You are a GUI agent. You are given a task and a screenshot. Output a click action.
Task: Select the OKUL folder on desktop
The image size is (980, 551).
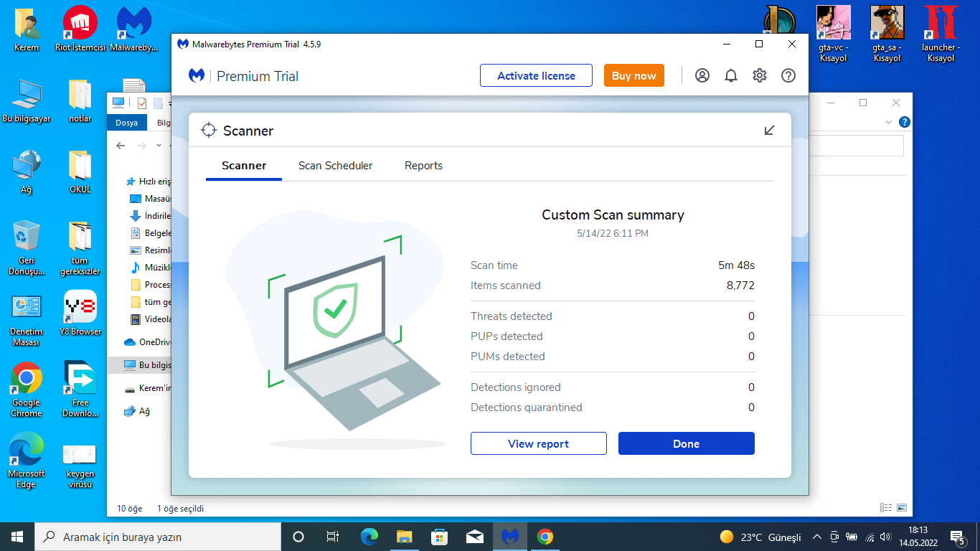(x=80, y=172)
